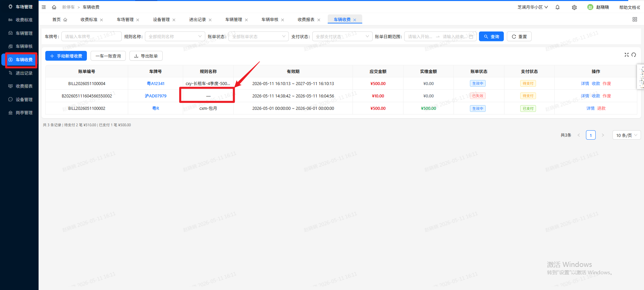Click 新停车 breadcrumb

(x=68, y=7)
